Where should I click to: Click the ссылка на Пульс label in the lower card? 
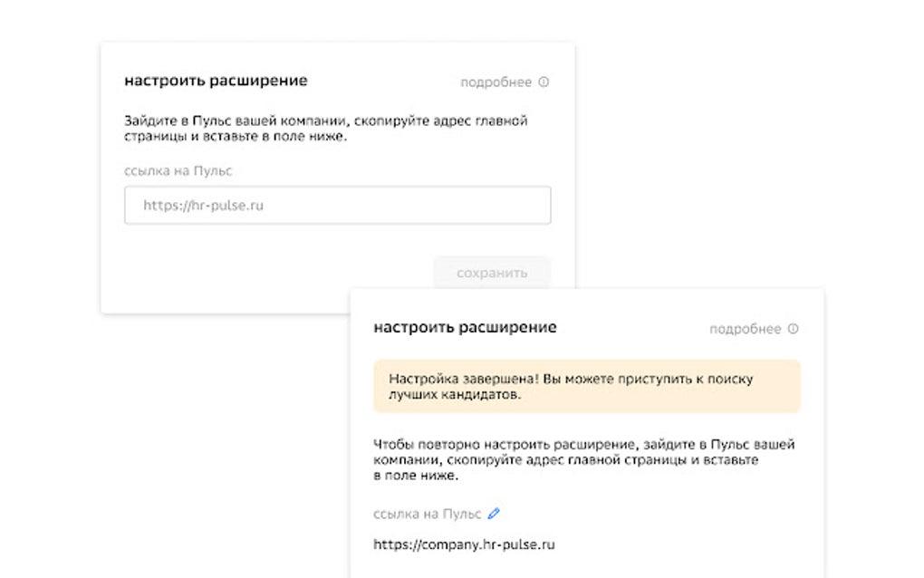point(428,514)
